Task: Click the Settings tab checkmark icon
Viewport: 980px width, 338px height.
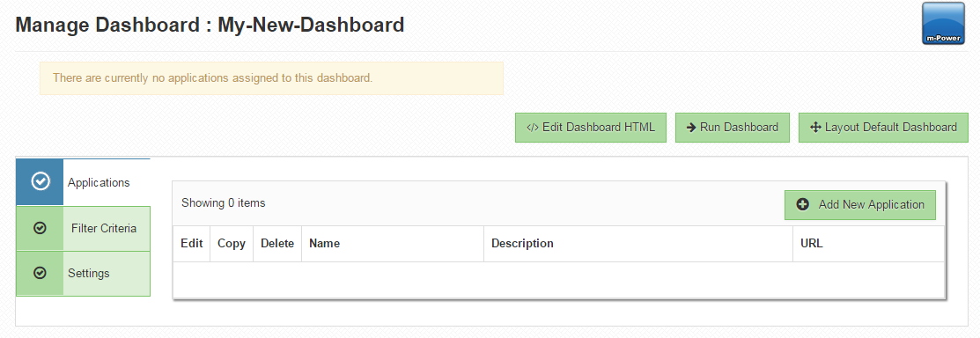Action: [x=40, y=273]
